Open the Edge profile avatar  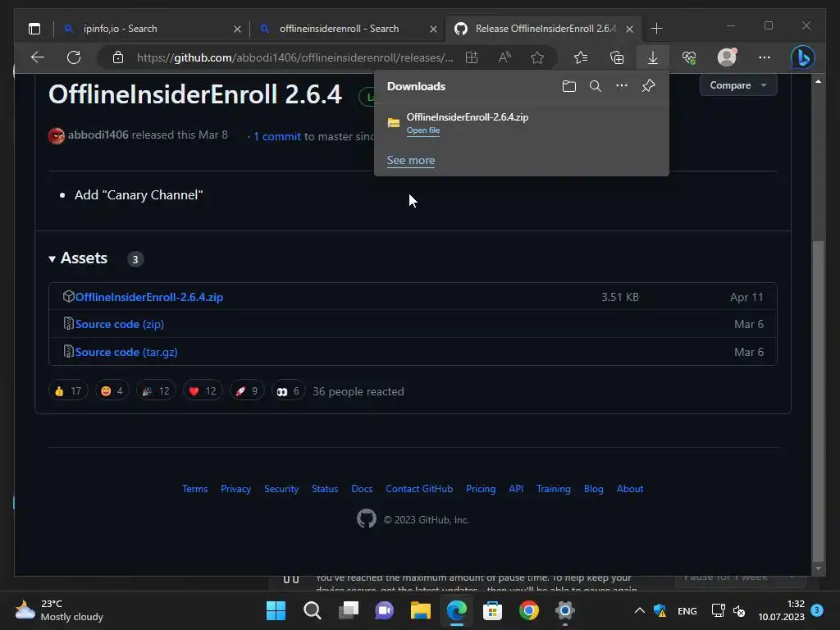coord(727,57)
